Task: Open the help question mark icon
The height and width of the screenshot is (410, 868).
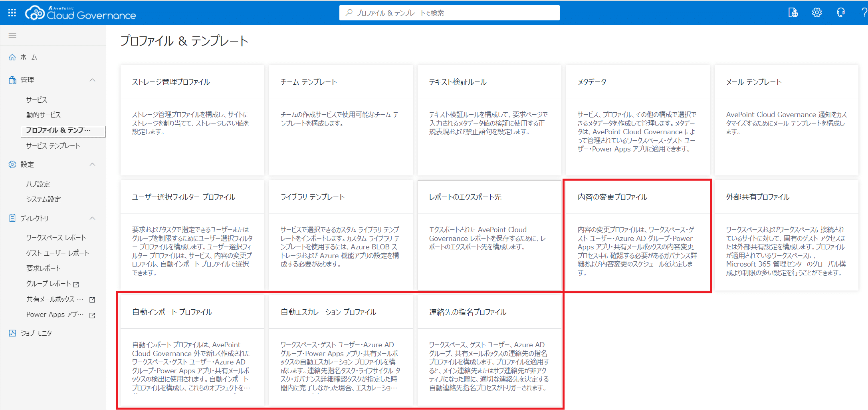Action: [864, 13]
